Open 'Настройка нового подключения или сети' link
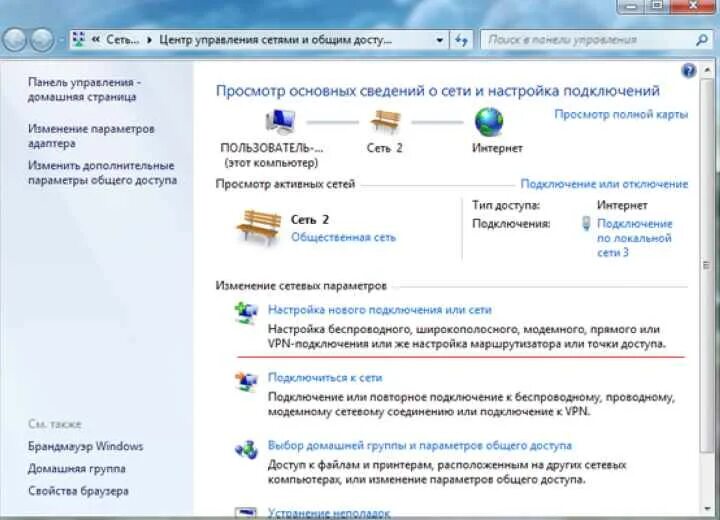 [x=379, y=310]
